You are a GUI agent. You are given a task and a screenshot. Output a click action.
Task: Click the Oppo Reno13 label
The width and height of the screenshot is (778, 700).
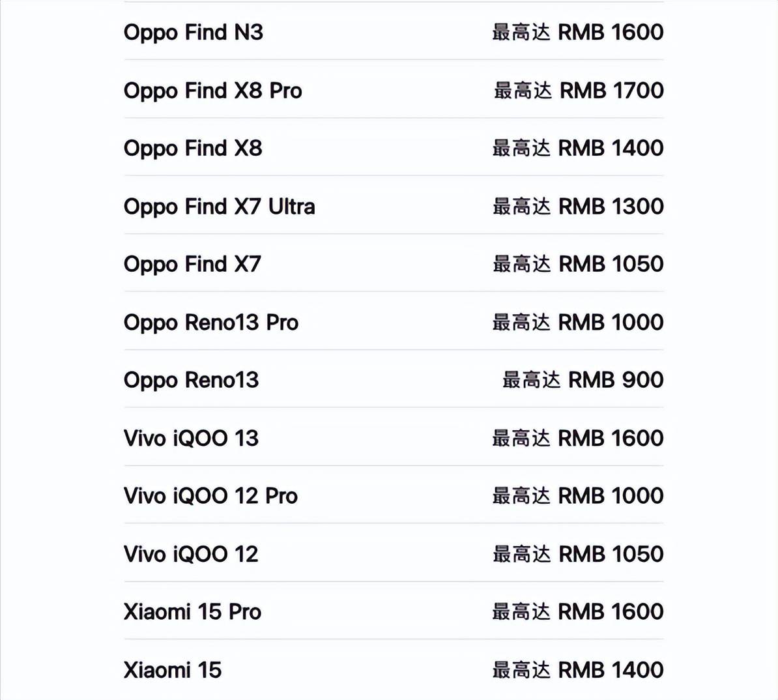coord(191,380)
